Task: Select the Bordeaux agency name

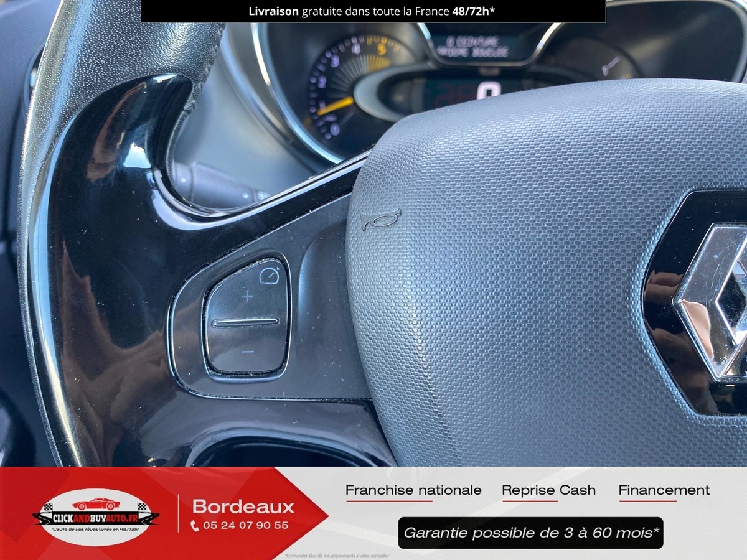Action: point(243,506)
